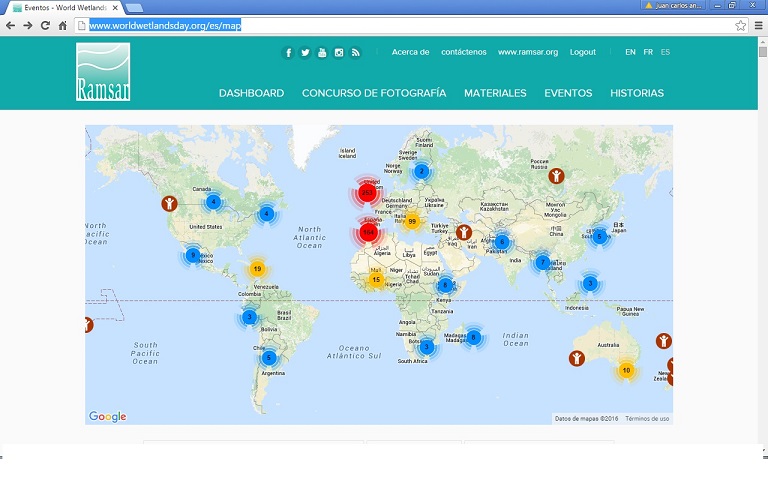
Task: Click blue cluster marker 3 over South Africa
Action: (x=427, y=347)
